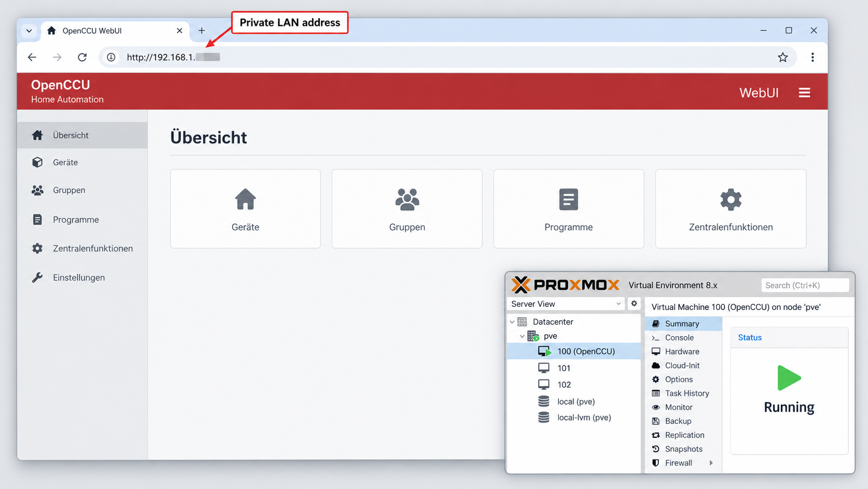868x489 pixels.
Task: Select Geräte in the sidebar
Action: (x=83, y=162)
